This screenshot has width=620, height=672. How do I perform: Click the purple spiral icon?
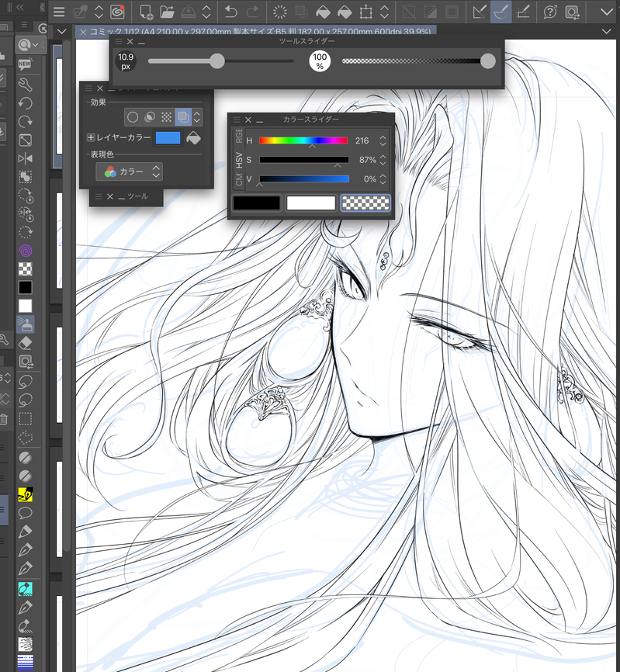click(x=26, y=251)
